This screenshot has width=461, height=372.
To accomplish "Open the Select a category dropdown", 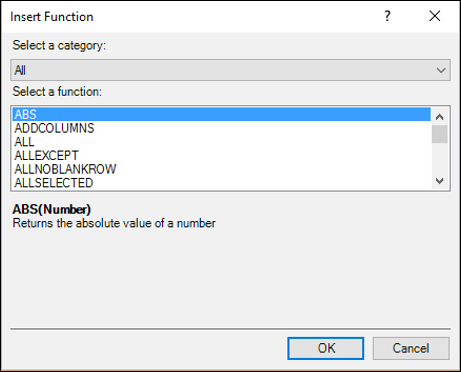I will pyautogui.click(x=230, y=70).
